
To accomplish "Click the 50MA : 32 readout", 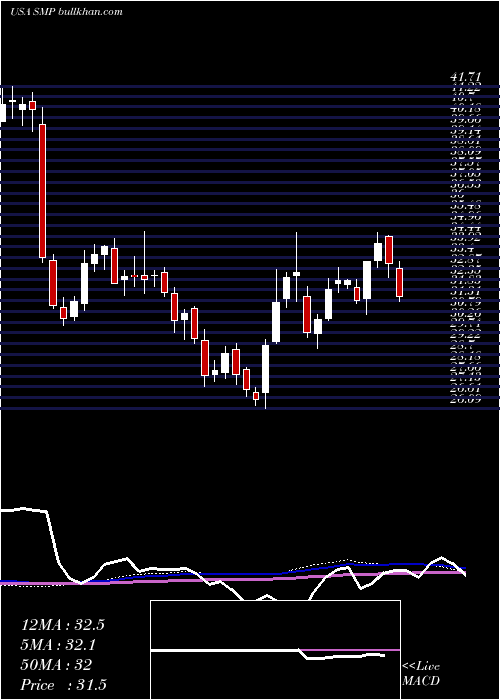I will [x=56, y=665].
